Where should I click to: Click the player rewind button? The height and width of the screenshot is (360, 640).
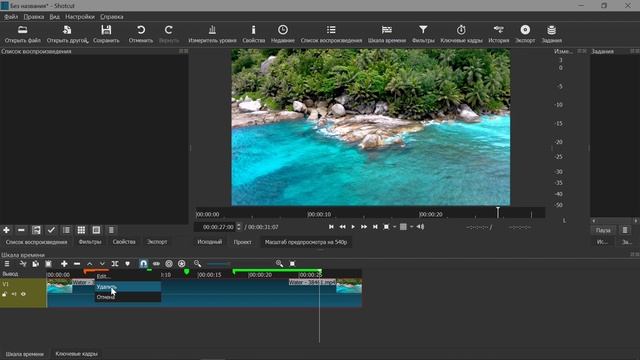click(x=342, y=227)
